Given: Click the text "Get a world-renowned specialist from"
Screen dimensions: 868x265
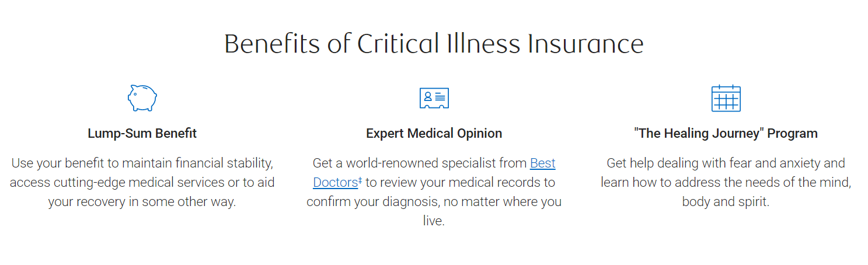Looking at the screenshot, I should click(x=420, y=163).
